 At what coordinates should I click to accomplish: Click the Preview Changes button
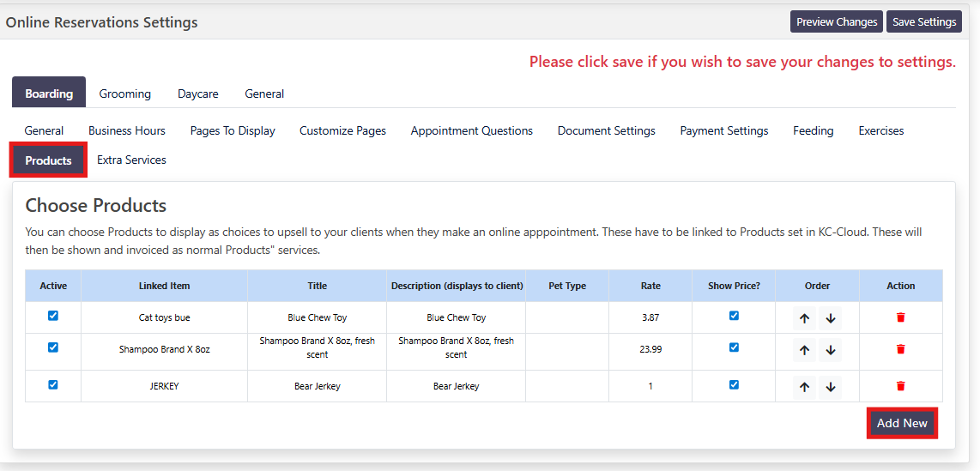pos(836,22)
